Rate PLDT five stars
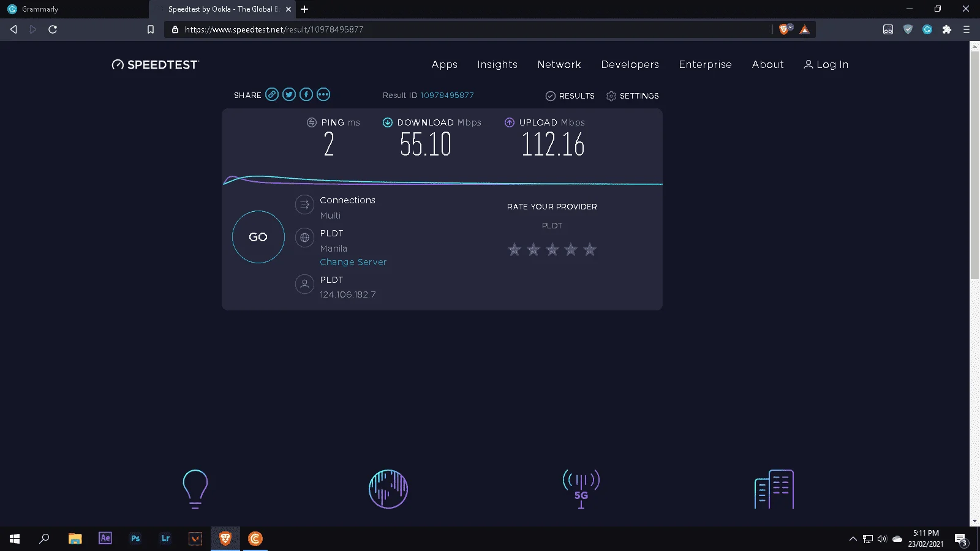This screenshot has height=551, width=980. 590,249
